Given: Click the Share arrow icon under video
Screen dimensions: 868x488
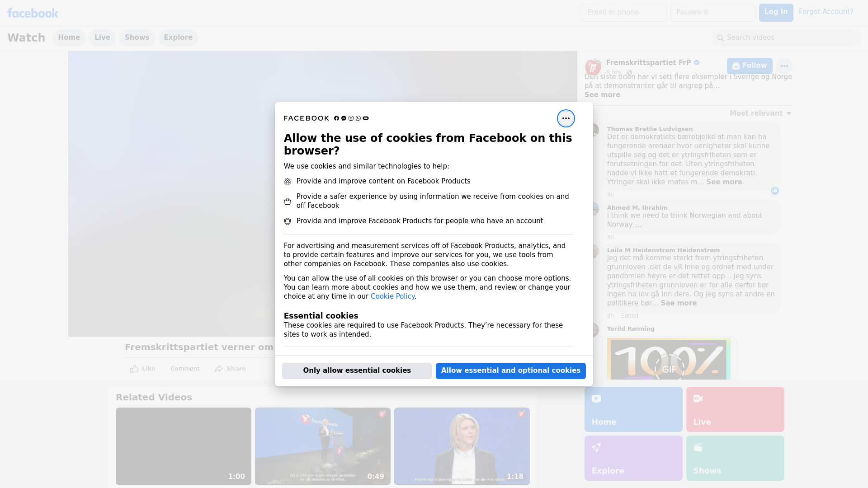Looking at the screenshot, I should click(x=219, y=369).
